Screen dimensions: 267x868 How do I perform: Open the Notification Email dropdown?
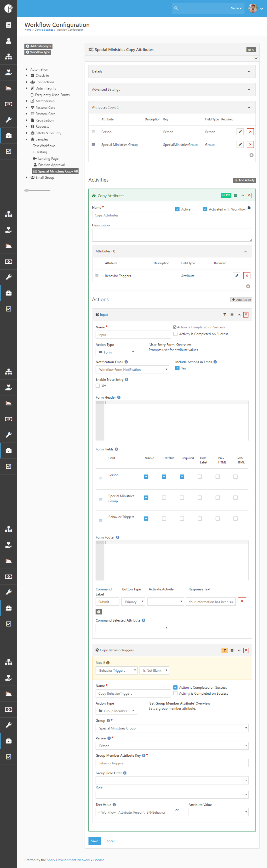click(x=132, y=370)
